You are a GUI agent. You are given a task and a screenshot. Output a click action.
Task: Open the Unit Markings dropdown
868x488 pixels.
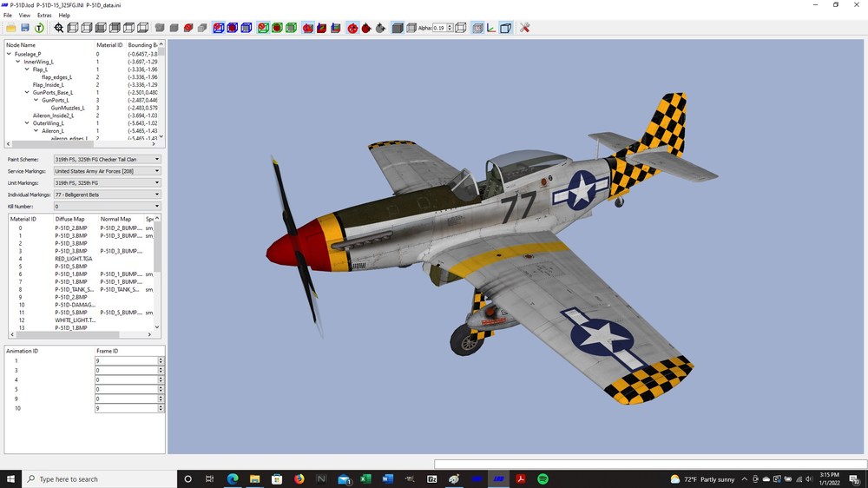[x=107, y=183]
